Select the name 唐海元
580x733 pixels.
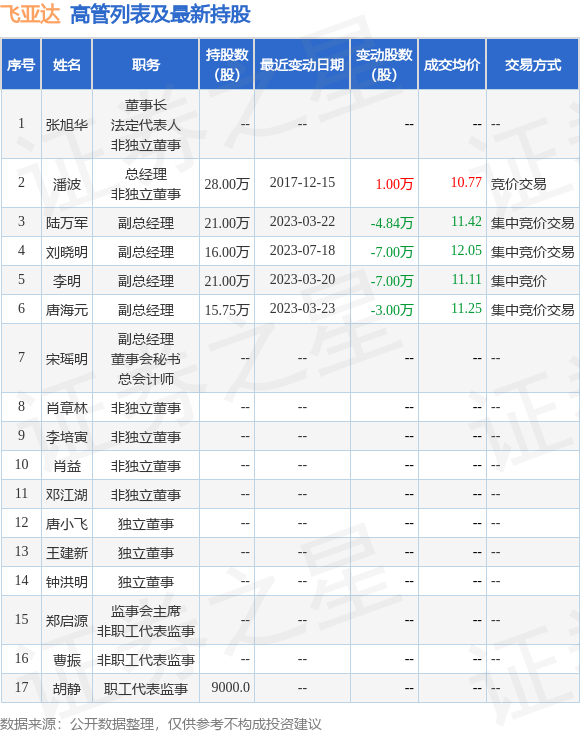tap(67, 310)
